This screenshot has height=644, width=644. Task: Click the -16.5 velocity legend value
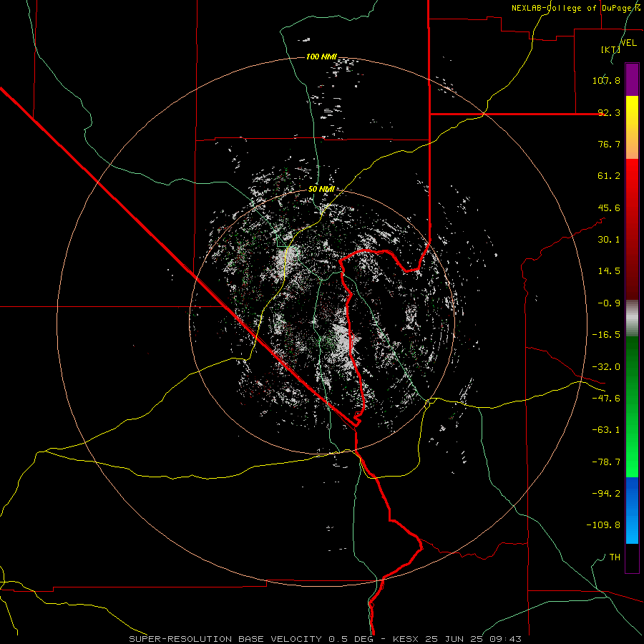tap(606, 335)
